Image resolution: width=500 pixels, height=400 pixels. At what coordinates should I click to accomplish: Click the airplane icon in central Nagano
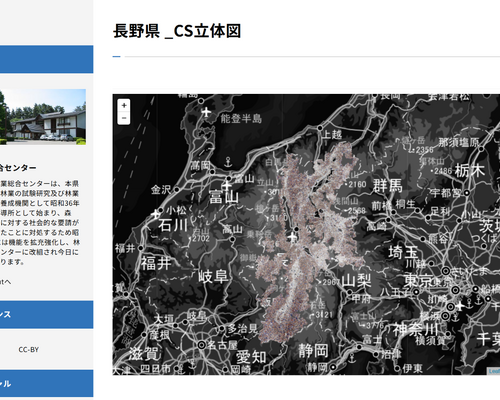[x=292, y=238]
